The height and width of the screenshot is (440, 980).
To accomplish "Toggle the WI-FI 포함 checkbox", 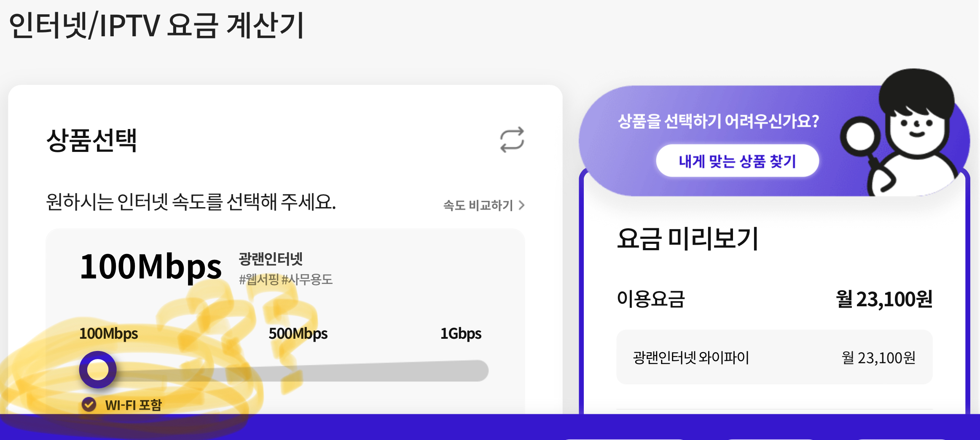I will tap(89, 405).
